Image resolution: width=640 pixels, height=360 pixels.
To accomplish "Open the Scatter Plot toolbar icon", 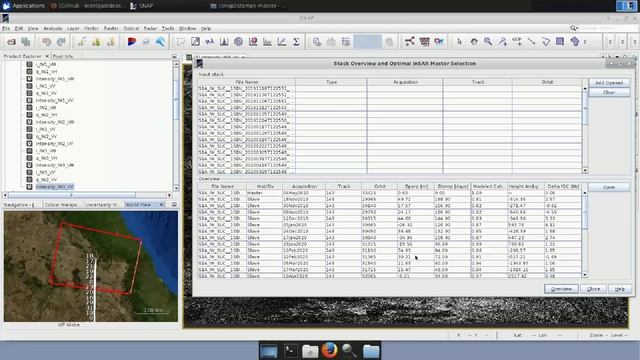I will pos(282,42).
